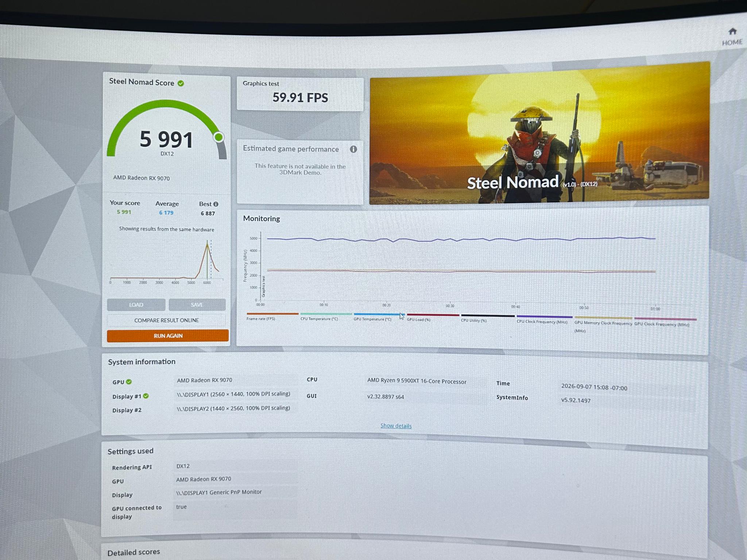This screenshot has width=747, height=560.
Task: Click the Detailed scores heading
Action: [x=133, y=552]
